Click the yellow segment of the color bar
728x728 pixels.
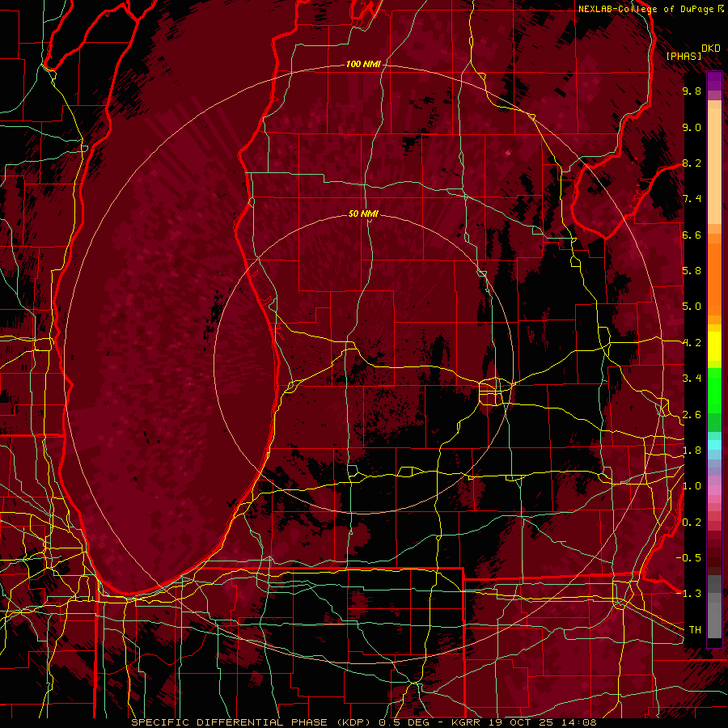pyautogui.click(x=714, y=346)
